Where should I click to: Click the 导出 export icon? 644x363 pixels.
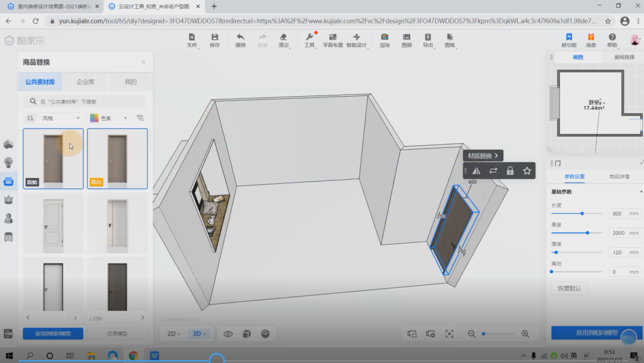tap(428, 40)
